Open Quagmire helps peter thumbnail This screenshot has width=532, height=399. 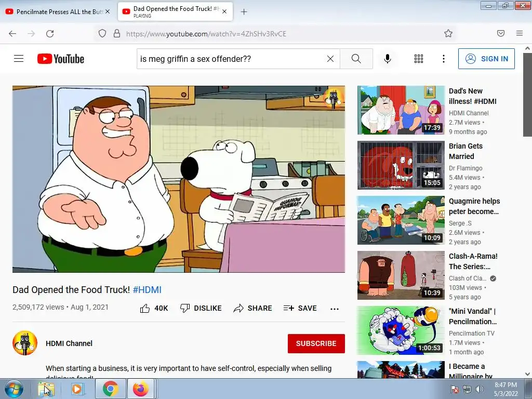[401, 220]
